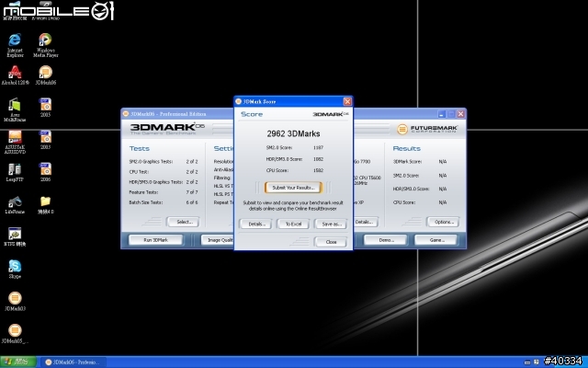
Task: Select the 2003 desktop icon
Action: pos(45,140)
